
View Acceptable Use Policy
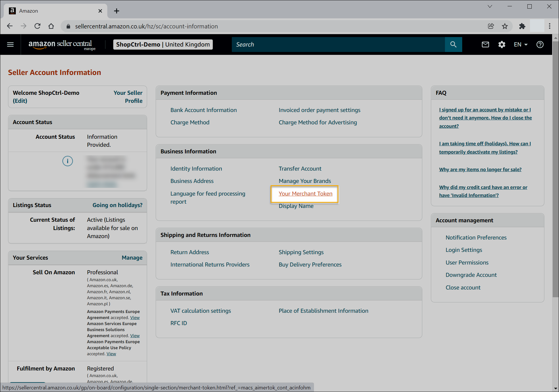[111, 354]
